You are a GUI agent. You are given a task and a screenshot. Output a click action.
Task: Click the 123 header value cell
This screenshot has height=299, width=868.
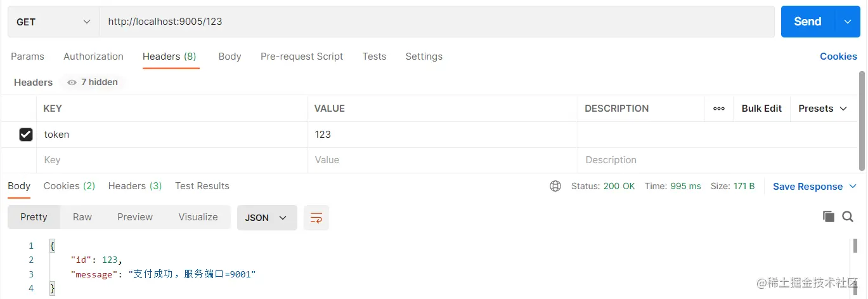tap(443, 135)
